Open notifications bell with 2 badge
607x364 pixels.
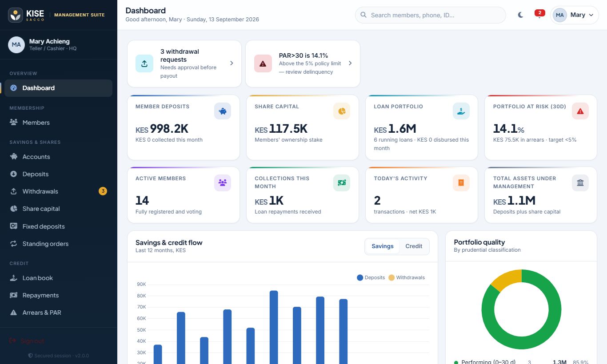pyautogui.click(x=539, y=15)
